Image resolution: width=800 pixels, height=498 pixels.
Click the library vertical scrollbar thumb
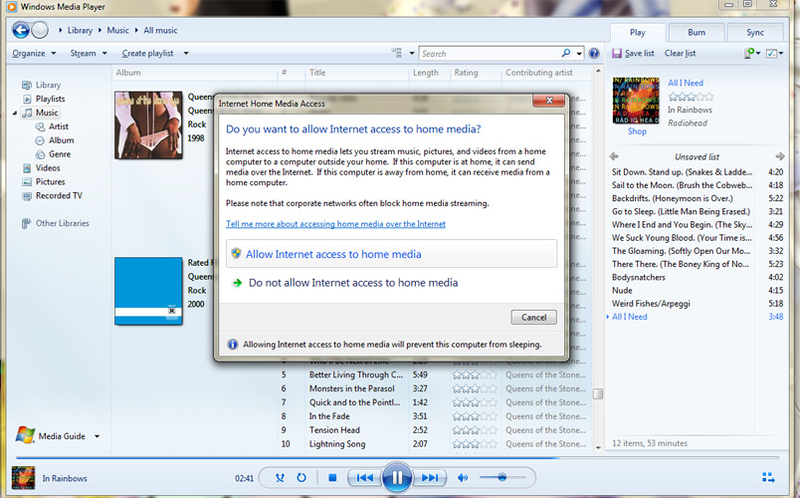(x=598, y=393)
